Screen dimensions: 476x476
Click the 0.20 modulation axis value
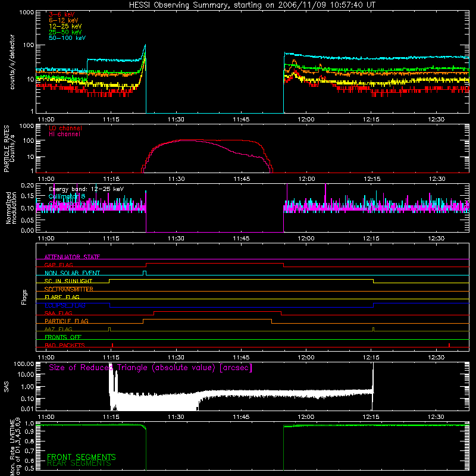click(27, 186)
